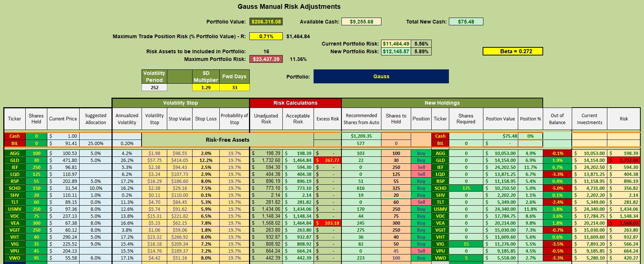Click the Buy position cell for USMV
Screen dimensions: 644x264
(421, 209)
